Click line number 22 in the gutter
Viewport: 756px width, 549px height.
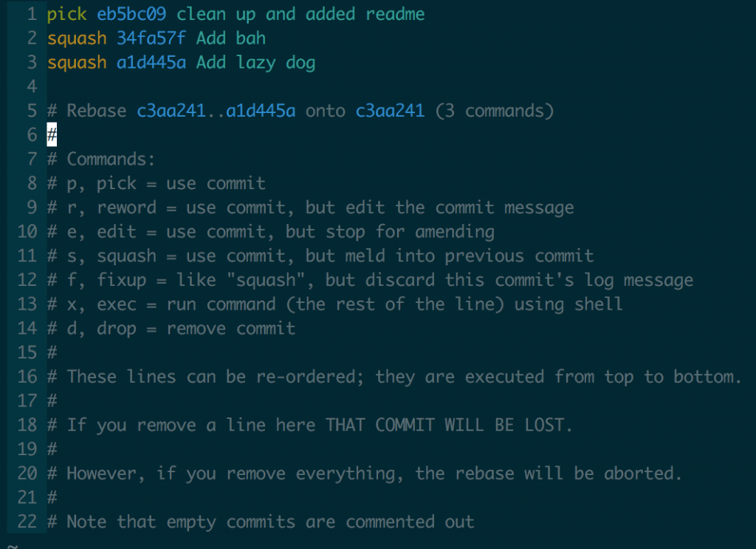(27, 522)
